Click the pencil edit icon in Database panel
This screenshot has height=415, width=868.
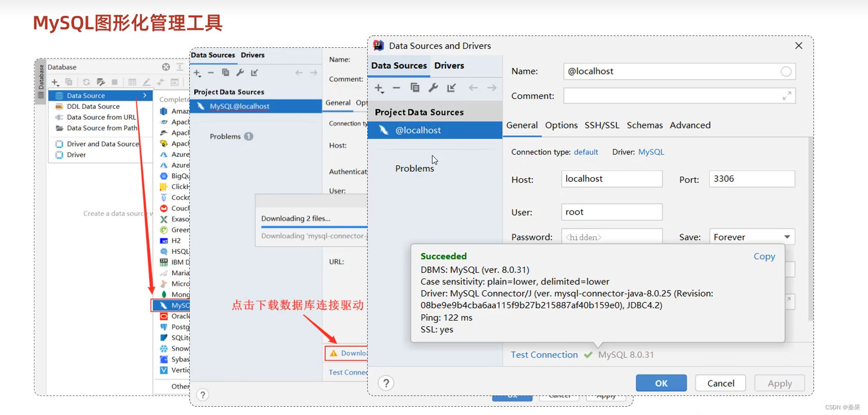tap(147, 82)
